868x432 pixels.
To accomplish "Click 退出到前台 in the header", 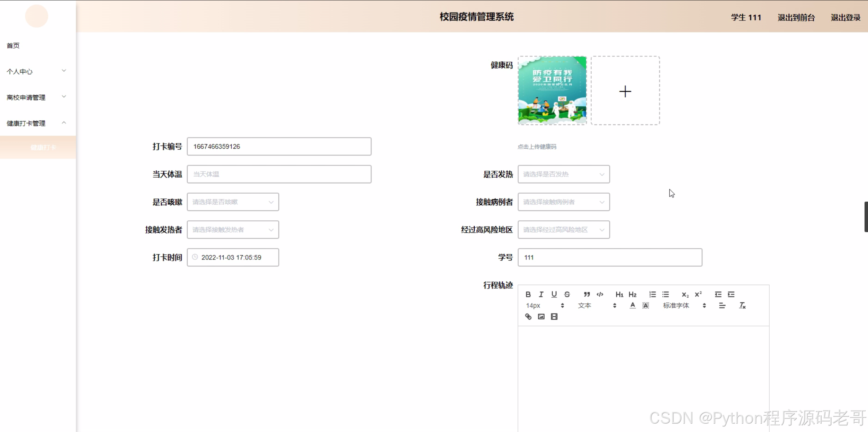I will click(796, 18).
